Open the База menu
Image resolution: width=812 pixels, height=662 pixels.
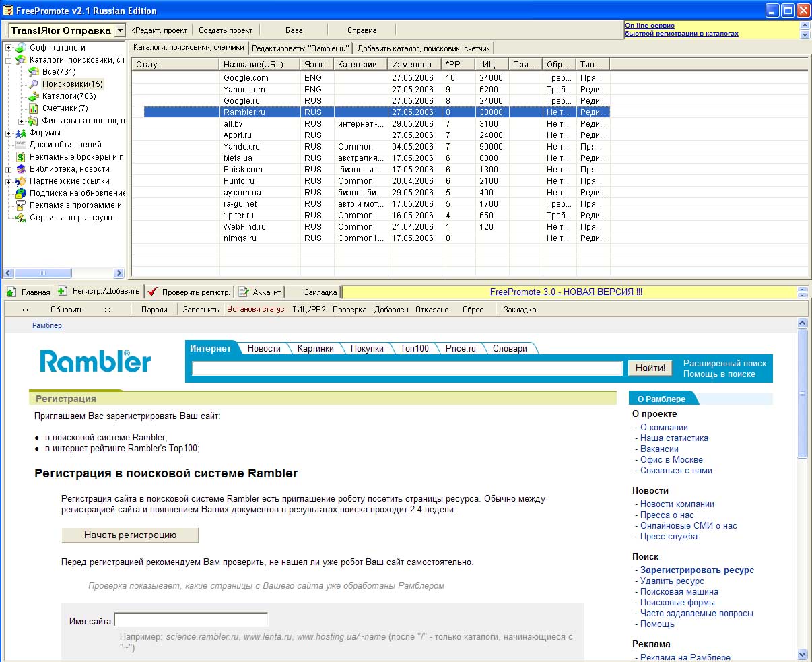tap(294, 30)
